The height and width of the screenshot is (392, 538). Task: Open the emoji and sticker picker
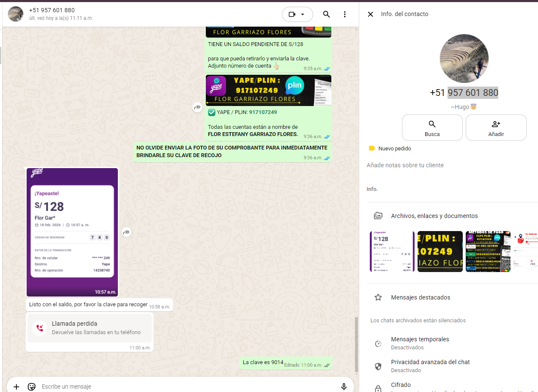(x=31, y=387)
